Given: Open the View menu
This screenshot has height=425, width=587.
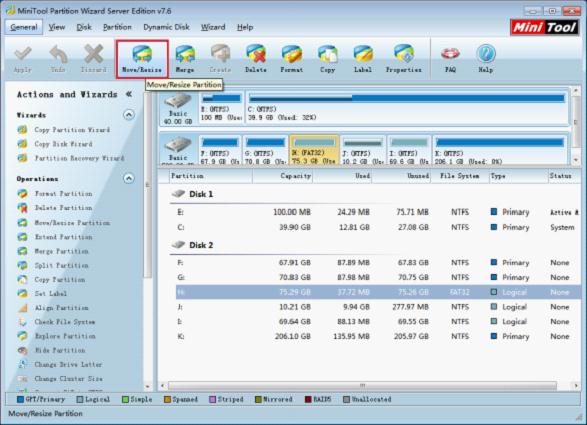Looking at the screenshot, I should pos(57,27).
